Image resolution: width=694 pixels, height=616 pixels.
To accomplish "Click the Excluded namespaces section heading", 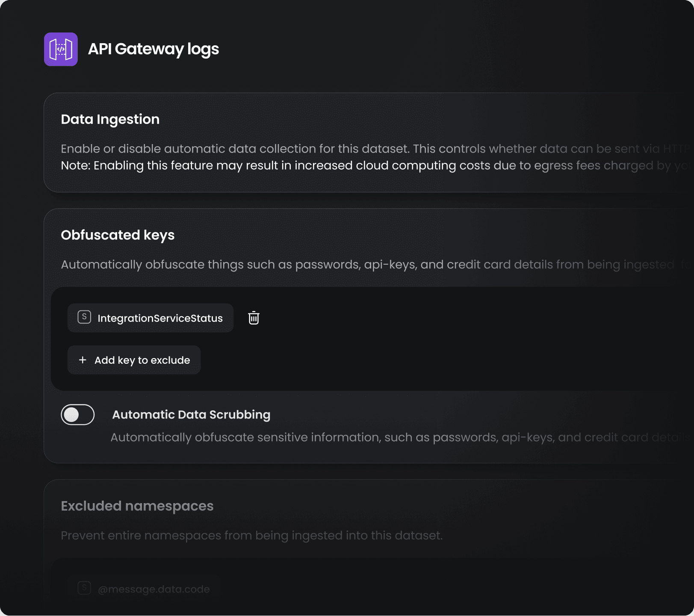I will [x=137, y=506].
